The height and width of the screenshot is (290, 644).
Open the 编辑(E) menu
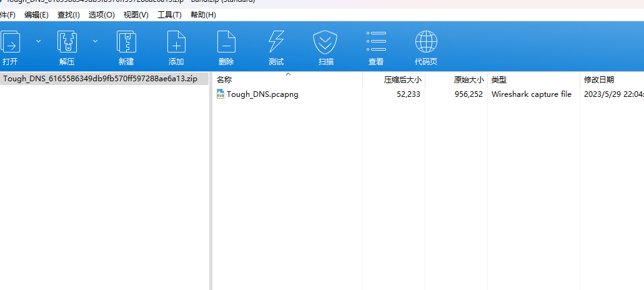point(36,14)
